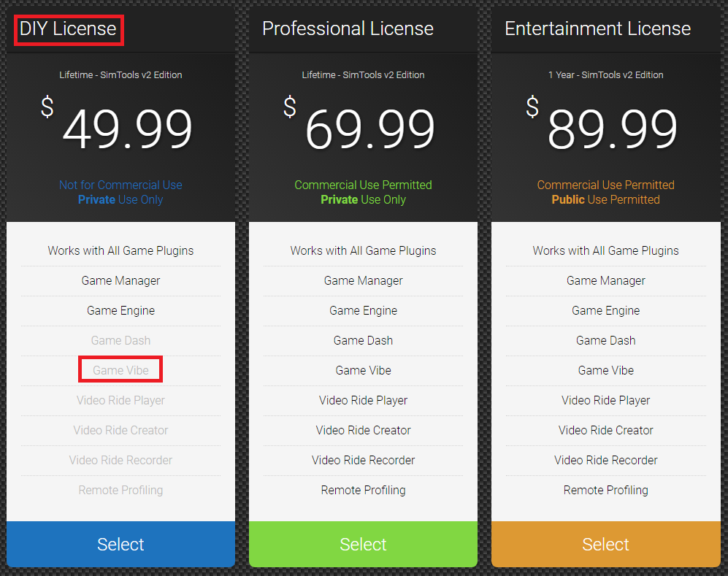Click 'Video Ride Recorder' in Entertainment card
This screenshot has width=728, height=576.
pyautogui.click(x=606, y=460)
